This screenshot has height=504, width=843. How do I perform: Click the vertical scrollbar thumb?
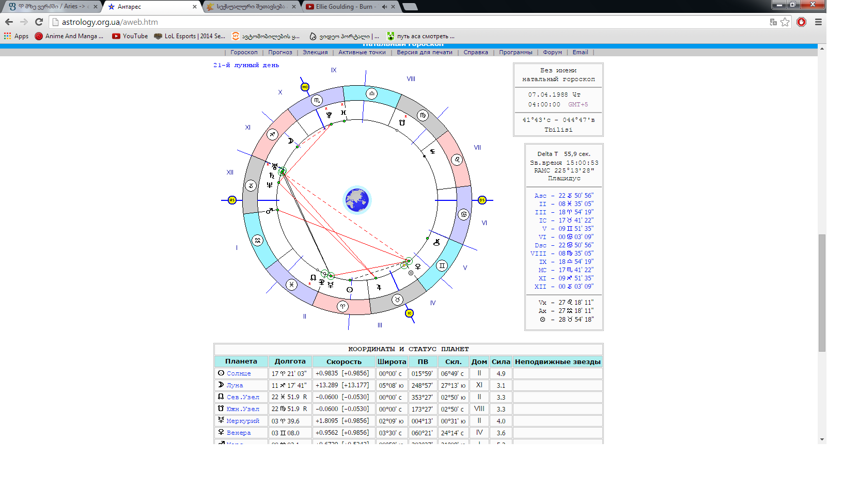click(822, 292)
